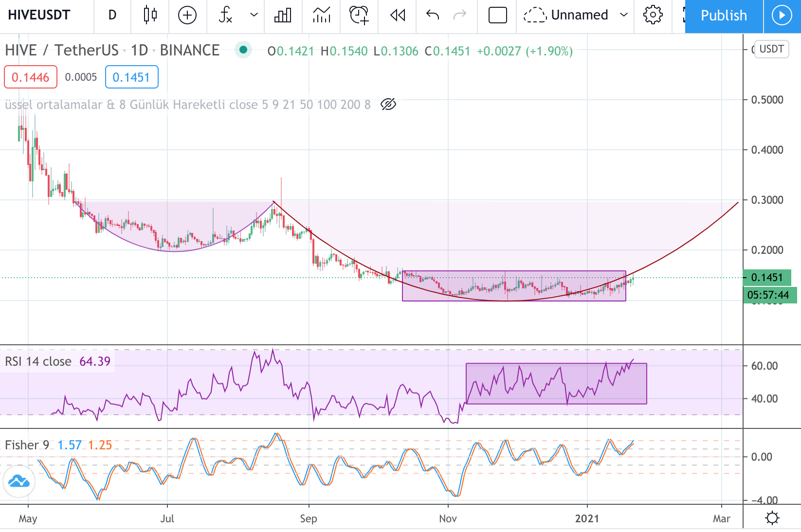Click the play icon next to Publish
This screenshot has width=801, height=532.
pyautogui.click(x=782, y=16)
